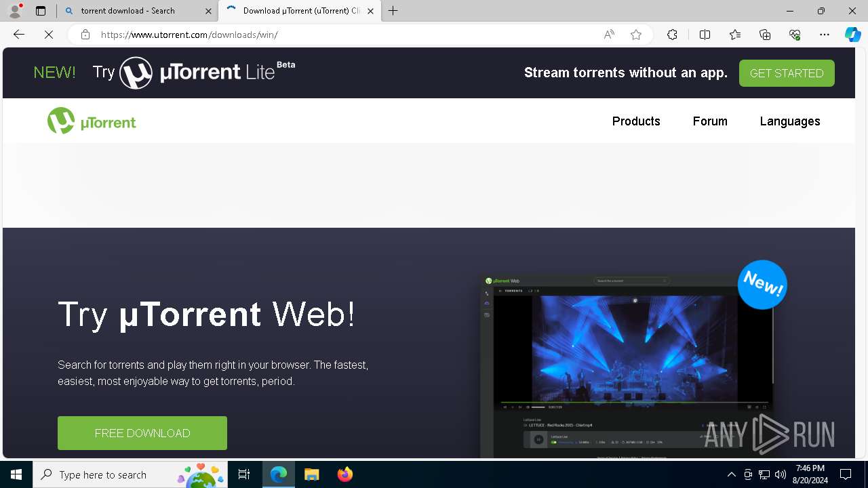Show hidden system tray icons
This screenshot has height=488, width=868.
click(732, 474)
